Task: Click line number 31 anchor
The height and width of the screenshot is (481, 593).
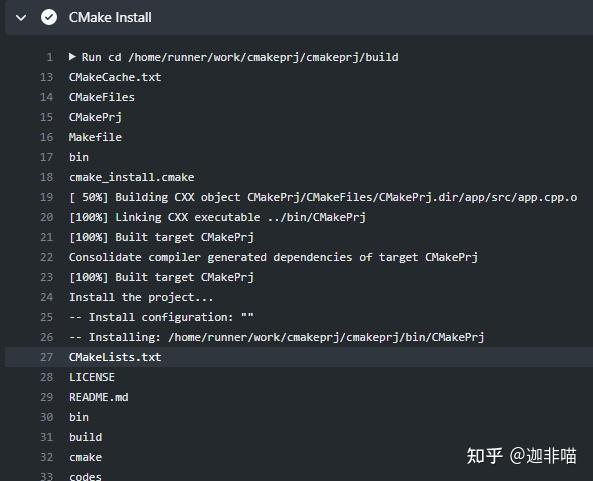Action: 47,437
